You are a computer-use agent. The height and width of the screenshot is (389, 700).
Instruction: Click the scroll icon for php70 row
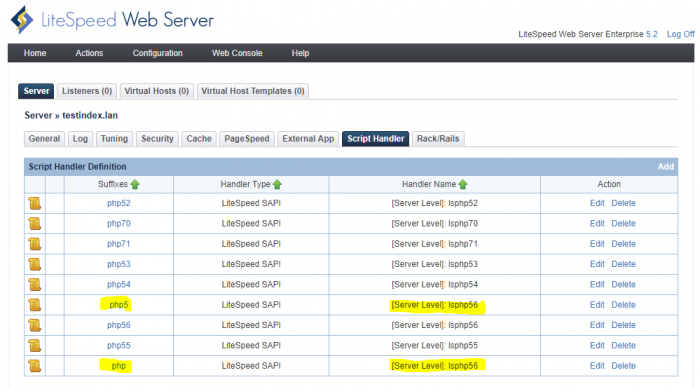[35, 223]
